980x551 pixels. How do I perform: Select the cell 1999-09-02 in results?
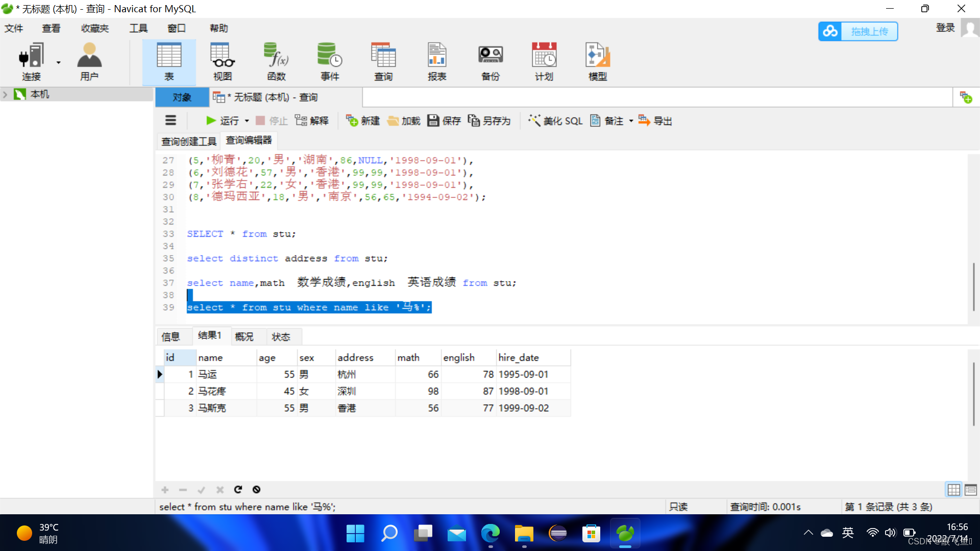coord(533,408)
